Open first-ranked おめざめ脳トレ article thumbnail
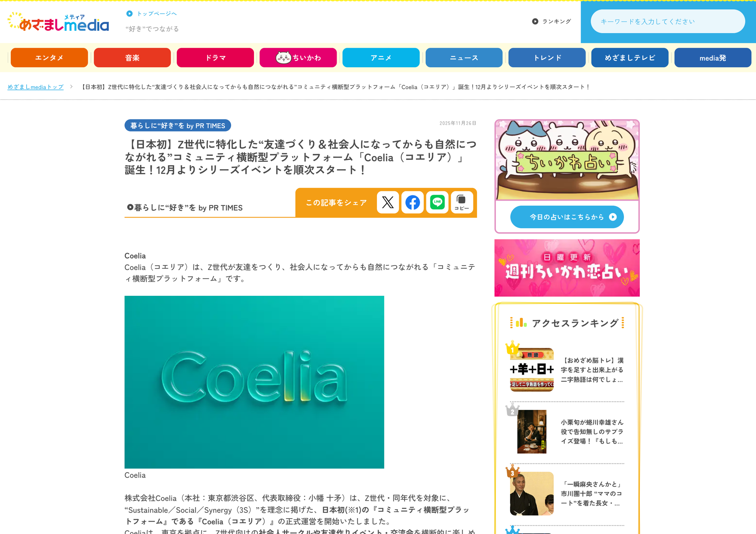The height and width of the screenshot is (534, 756). tap(532, 370)
